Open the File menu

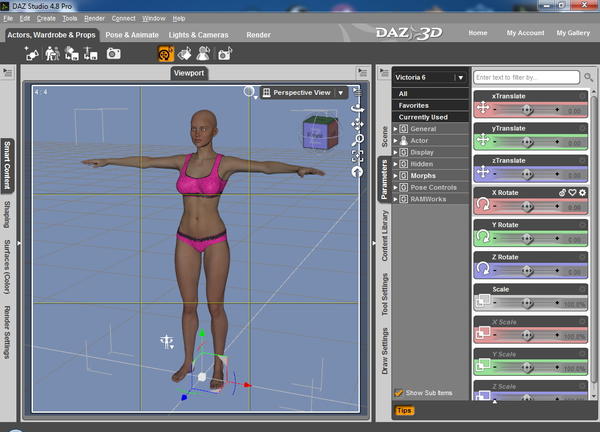point(8,18)
